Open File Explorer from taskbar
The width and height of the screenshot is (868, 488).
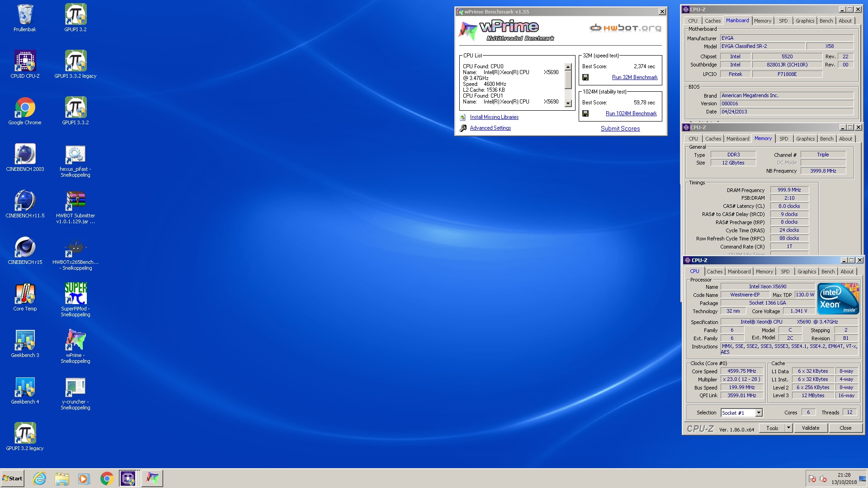62,479
